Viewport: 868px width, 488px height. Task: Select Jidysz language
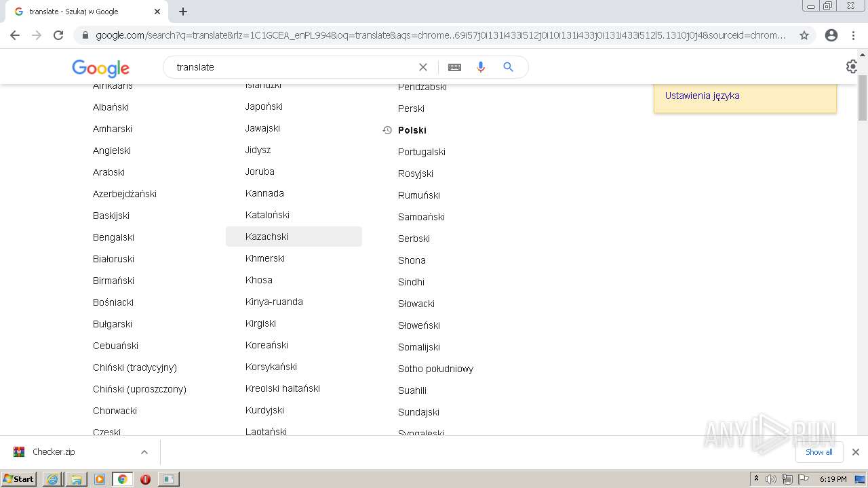pyautogui.click(x=258, y=150)
